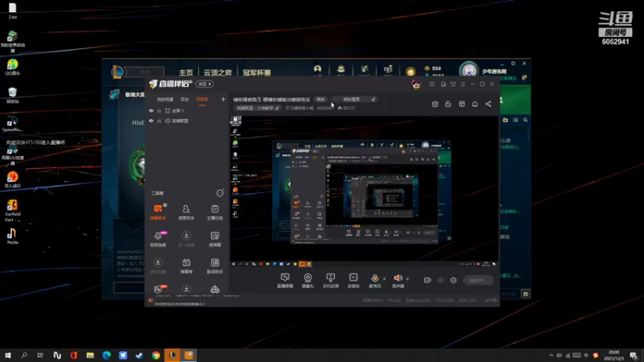
Task: Expand speaker options arrow
Action: [x=407, y=279]
